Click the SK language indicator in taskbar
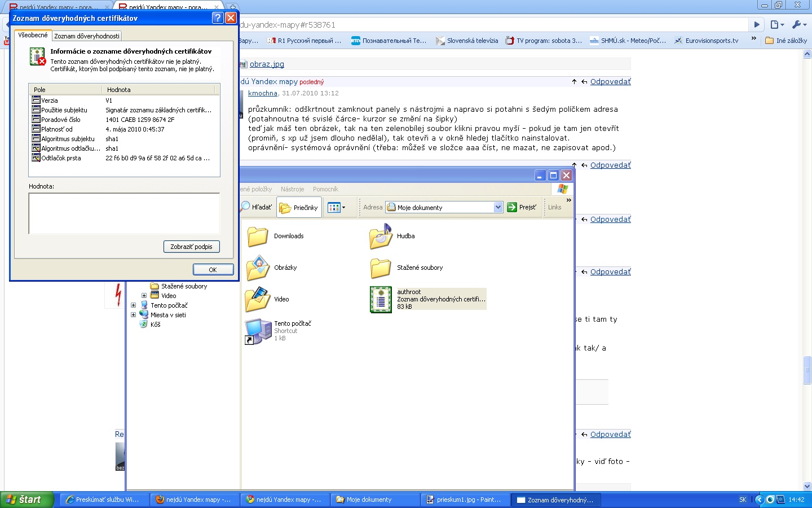Image resolution: width=812 pixels, height=508 pixels. pos(743,500)
